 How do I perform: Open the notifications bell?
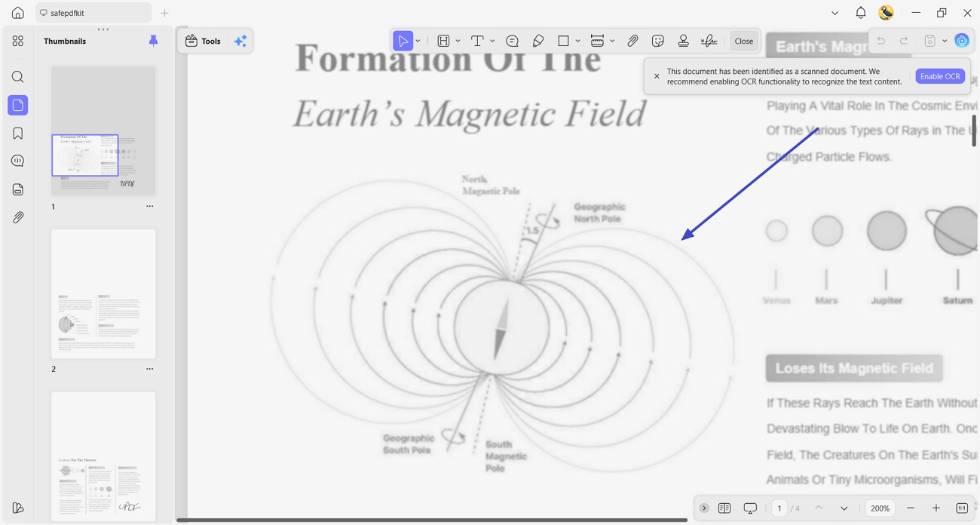click(x=860, y=13)
